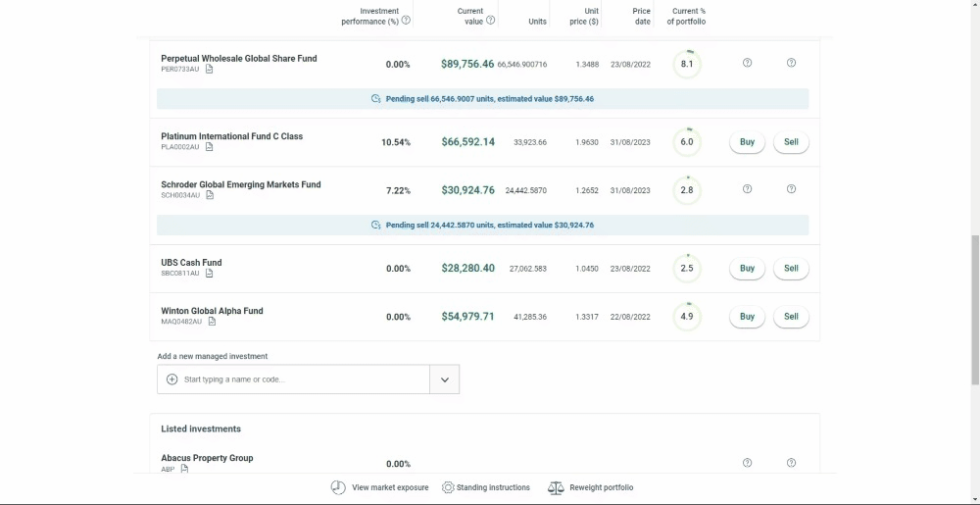980x505 pixels.
Task: Click the Standing instructions gear icon
Action: [x=448, y=487]
